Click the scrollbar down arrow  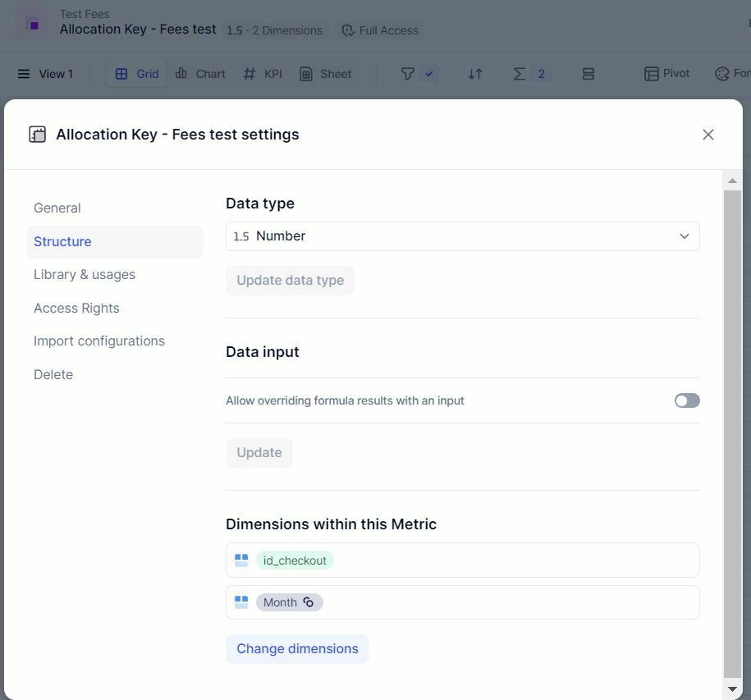pyautogui.click(x=732, y=689)
